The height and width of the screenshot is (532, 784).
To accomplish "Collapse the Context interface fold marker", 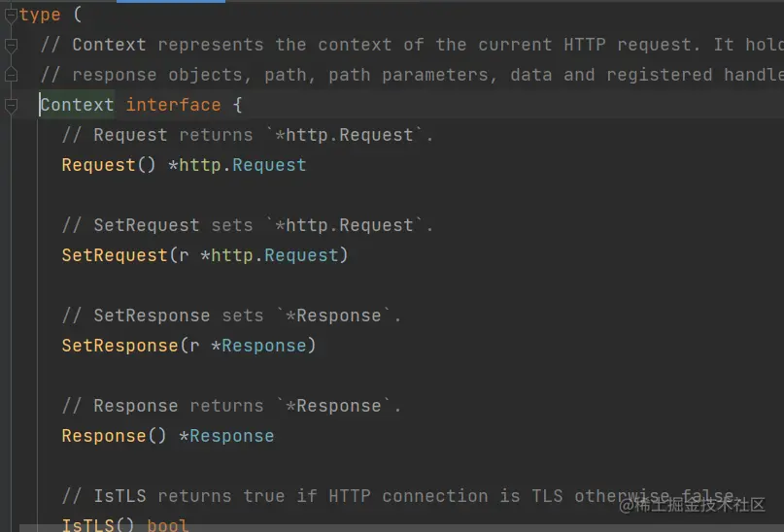I will click(x=11, y=105).
